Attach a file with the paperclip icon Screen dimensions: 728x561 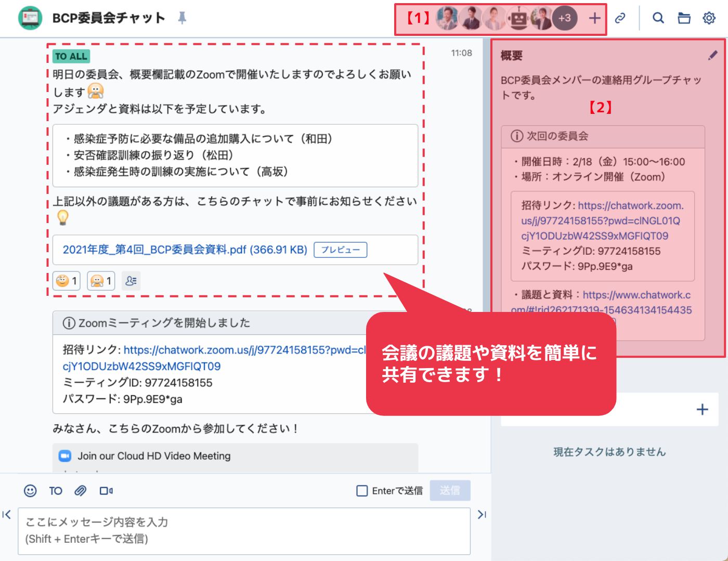[x=81, y=491]
